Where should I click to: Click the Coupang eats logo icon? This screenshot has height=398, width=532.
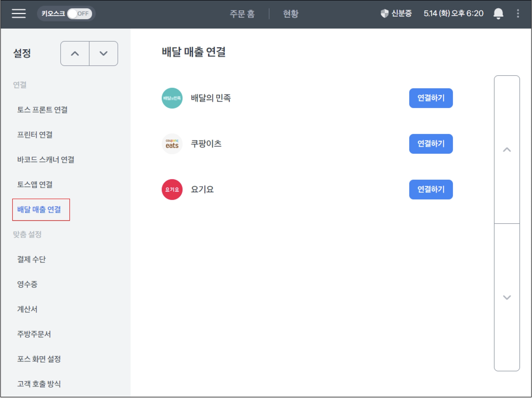pyautogui.click(x=172, y=144)
